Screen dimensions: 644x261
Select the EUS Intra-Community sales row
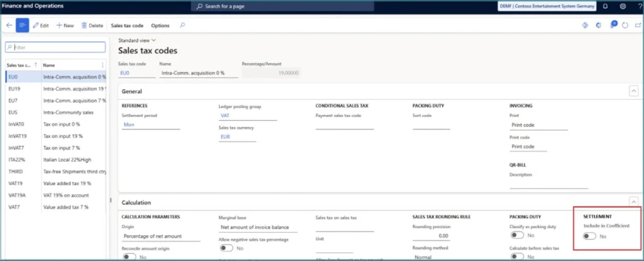pos(55,112)
